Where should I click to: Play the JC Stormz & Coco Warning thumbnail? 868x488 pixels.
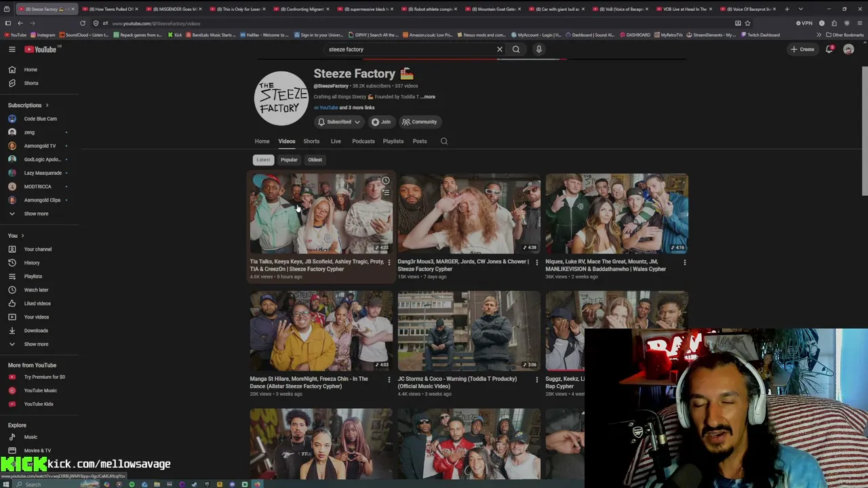click(469, 331)
